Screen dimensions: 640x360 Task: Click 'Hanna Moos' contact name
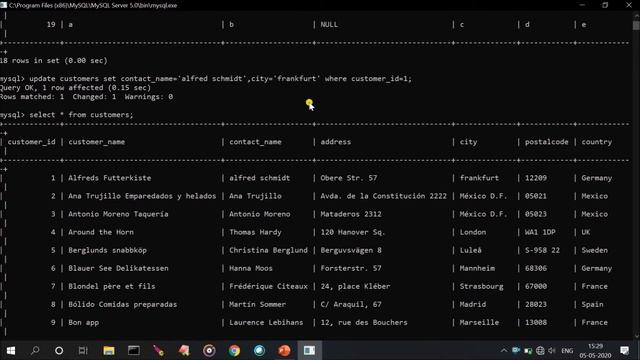(251, 268)
